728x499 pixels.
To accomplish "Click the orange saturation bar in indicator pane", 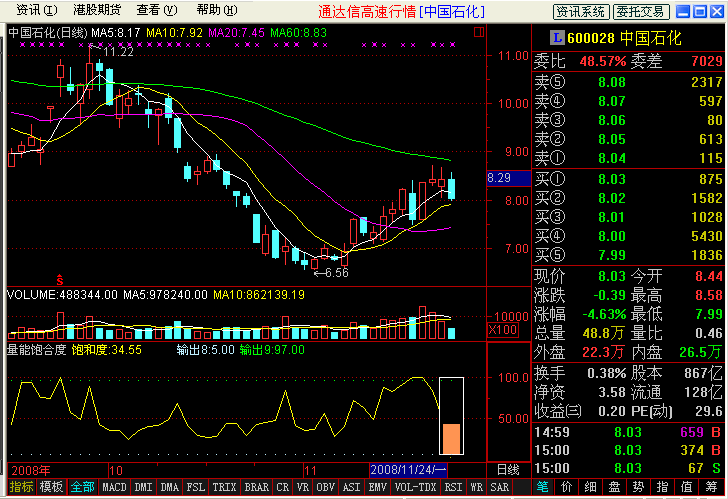I will tap(451, 438).
